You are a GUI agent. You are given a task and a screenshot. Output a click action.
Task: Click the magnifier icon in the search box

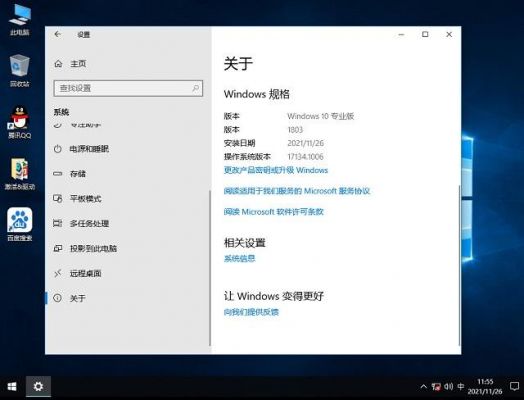(x=195, y=88)
